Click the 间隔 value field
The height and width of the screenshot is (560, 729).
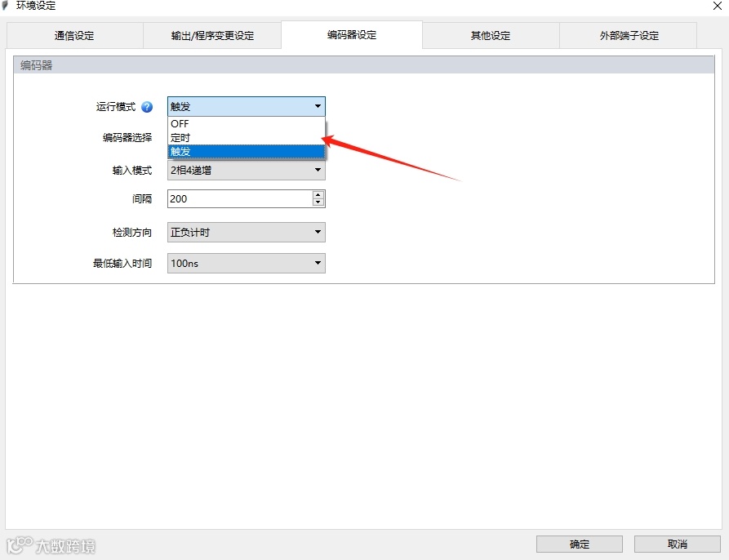(x=240, y=199)
